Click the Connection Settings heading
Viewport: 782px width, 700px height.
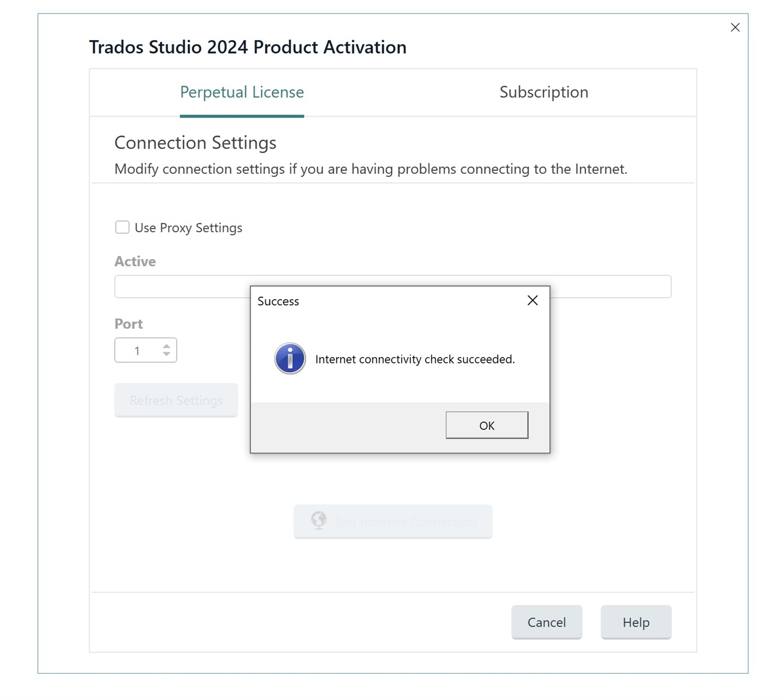(x=195, y=142)
